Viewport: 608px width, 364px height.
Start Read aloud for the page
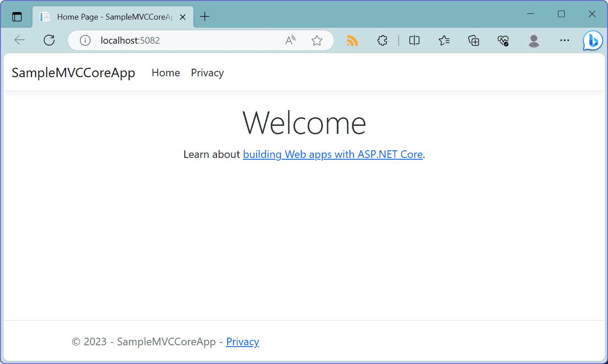click(x=290, y=40)
